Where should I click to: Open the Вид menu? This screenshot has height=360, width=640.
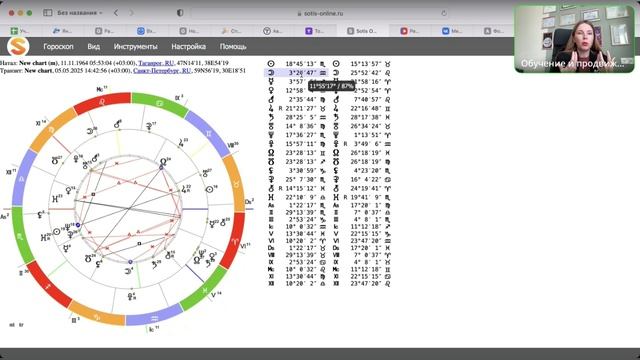point(93,47)
